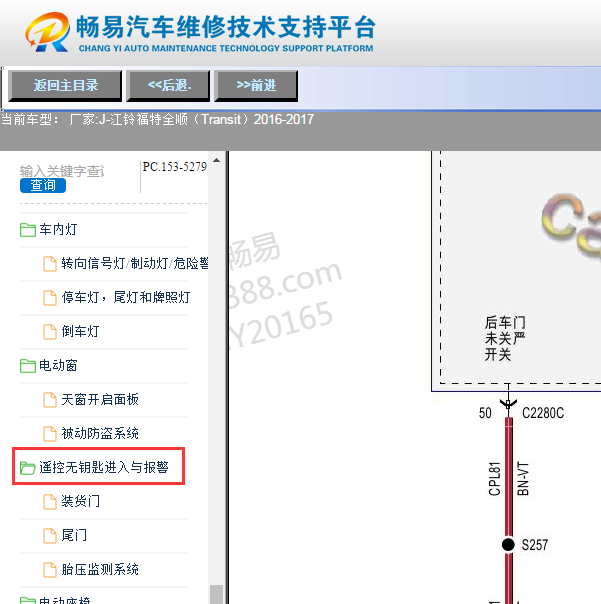
Task: Click the BN-VT wire color label
Action: tap(523, 478)
